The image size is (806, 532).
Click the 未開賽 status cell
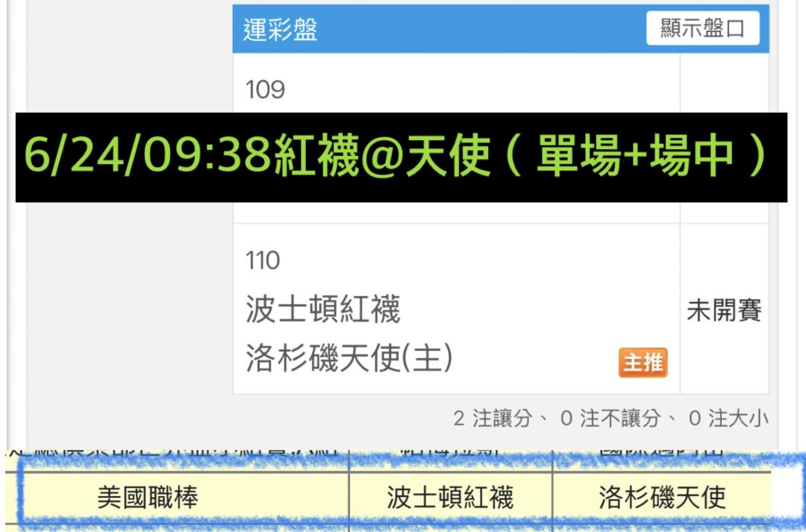pyautogui.click(x=724, y=310)
